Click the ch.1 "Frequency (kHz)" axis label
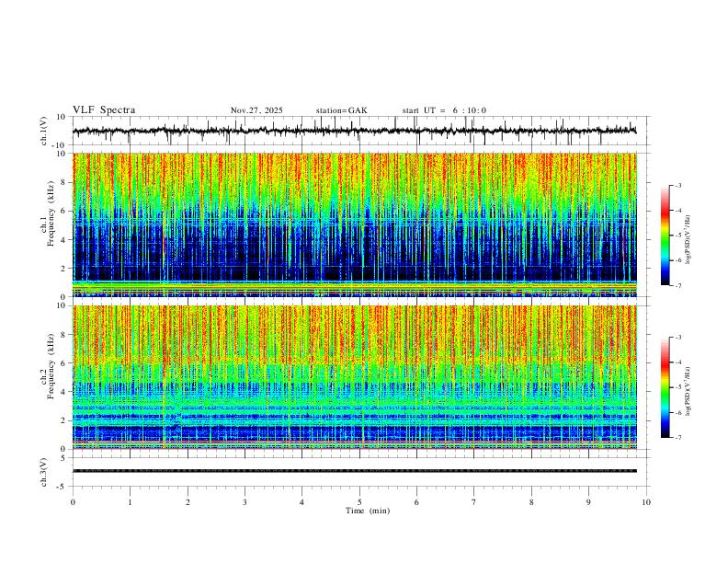Viewport: 728px width, 563px height. (x=51, y=214)
